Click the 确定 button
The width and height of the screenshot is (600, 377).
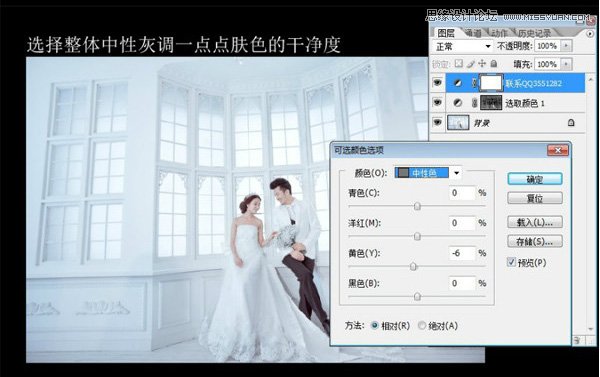[x=535, y=179]
